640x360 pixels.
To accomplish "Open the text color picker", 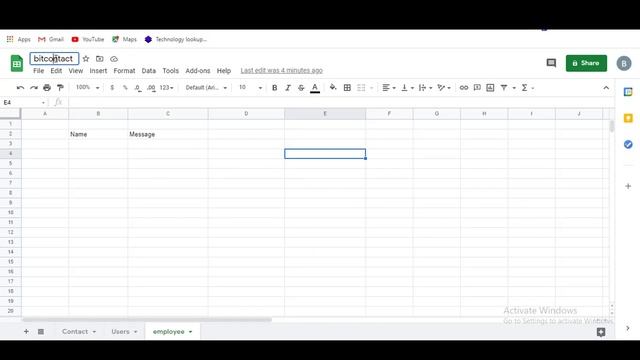I will (315, 88).
